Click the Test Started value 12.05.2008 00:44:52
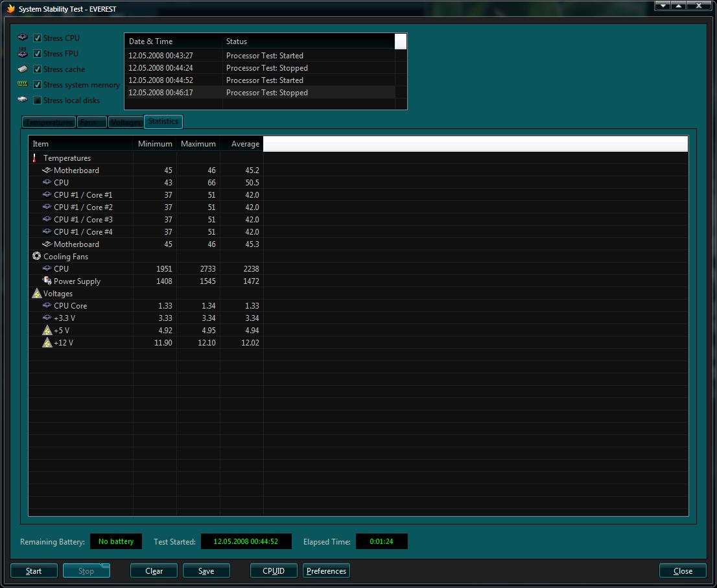Image resolution: width=717 pixels, height=588 pixels. point(246,541)
